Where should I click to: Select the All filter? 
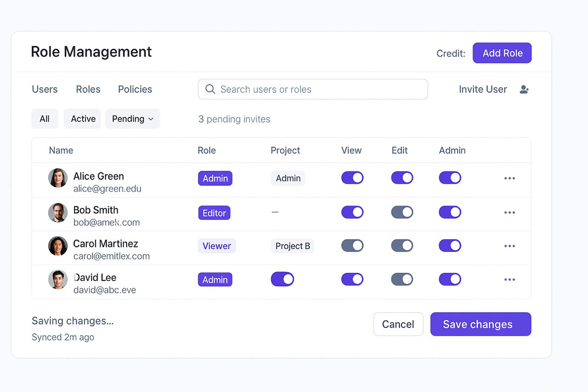click(45, 119)
